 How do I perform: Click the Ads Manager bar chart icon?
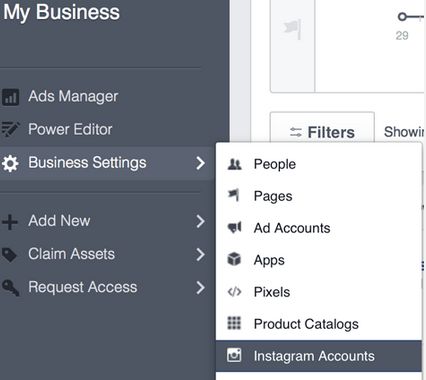10,97
